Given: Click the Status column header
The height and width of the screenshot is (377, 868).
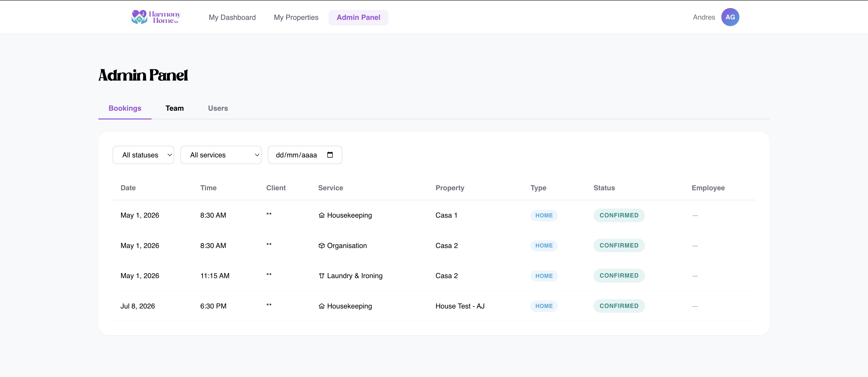Looking at the screenshot, I should click(x=604, y=188).
